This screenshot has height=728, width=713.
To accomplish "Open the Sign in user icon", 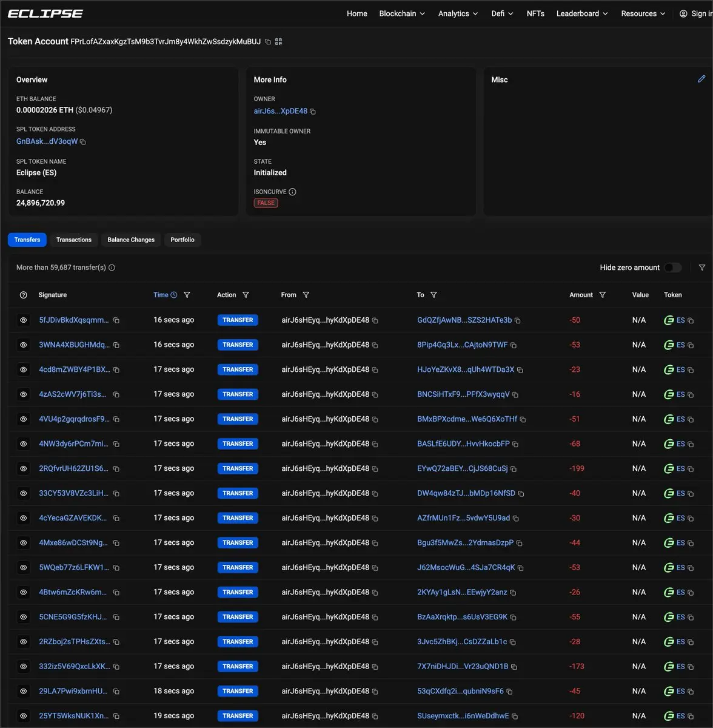I will click(x=684, y=13).
